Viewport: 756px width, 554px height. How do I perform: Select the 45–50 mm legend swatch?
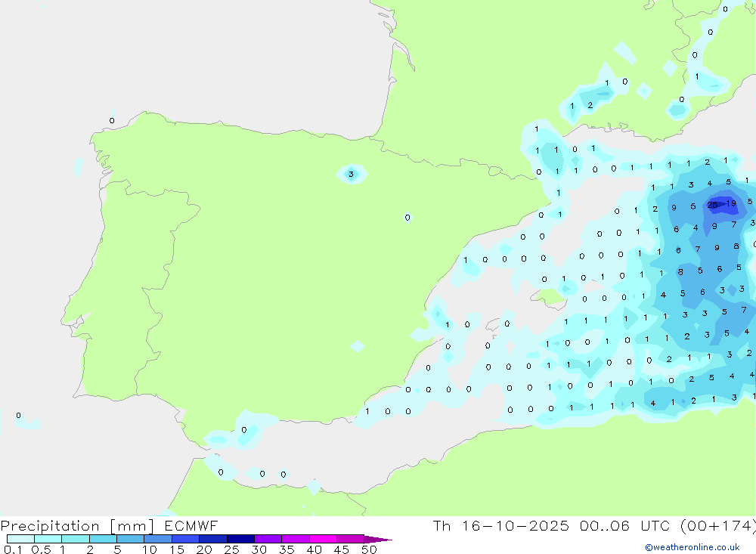(351, 539)
